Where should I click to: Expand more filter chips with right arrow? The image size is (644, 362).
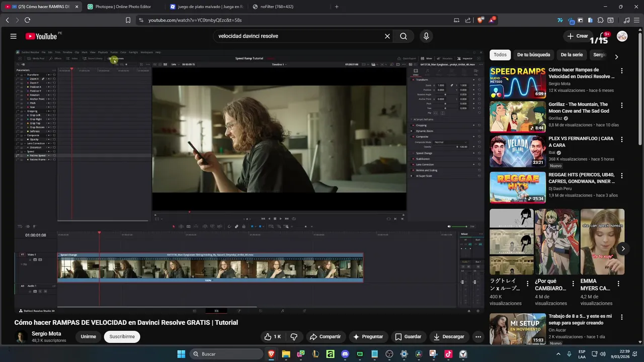point(616,57)
